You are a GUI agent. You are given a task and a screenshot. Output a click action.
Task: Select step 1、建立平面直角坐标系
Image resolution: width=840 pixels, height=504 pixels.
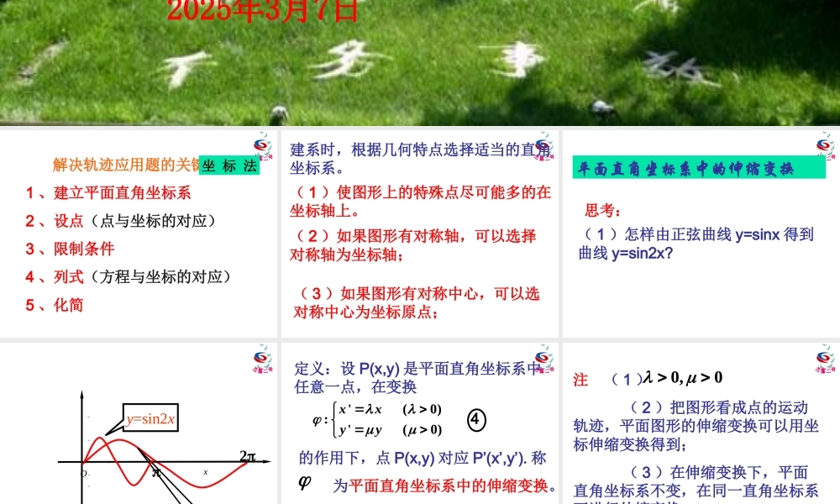pyautogui.click(x=108, y=193)
